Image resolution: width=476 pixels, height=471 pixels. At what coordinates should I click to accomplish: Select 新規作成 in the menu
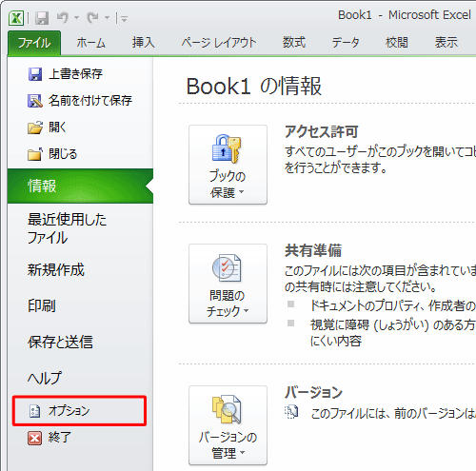tap(56, 270)
